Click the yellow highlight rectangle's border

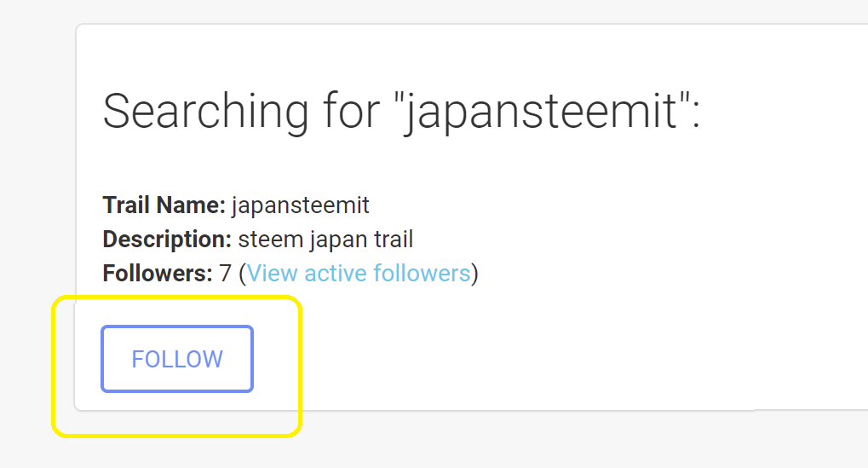pyautogui.click(x=300, y=367)
